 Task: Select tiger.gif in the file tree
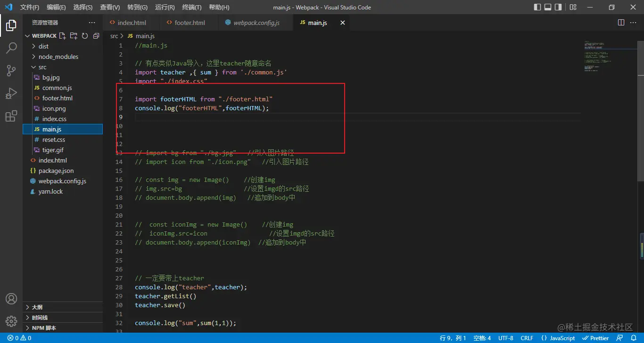[x=63, y=150]
